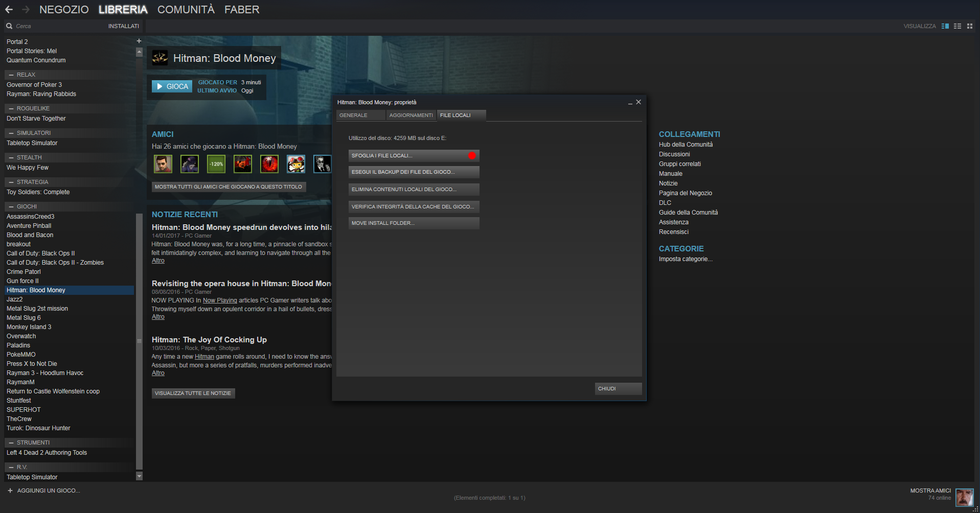
Task: Click VERIFICA INTEGRITÀ DELLA CACHE DEL GIOCO
Action: (x=414, y=206)
